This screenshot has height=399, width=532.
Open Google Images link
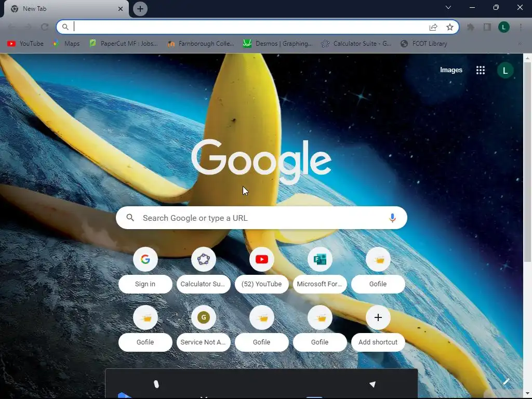(451, 70)
